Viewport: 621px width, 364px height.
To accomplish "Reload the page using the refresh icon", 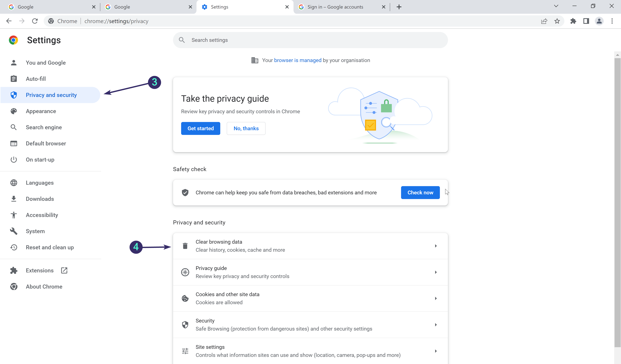I will pos(35,21).
